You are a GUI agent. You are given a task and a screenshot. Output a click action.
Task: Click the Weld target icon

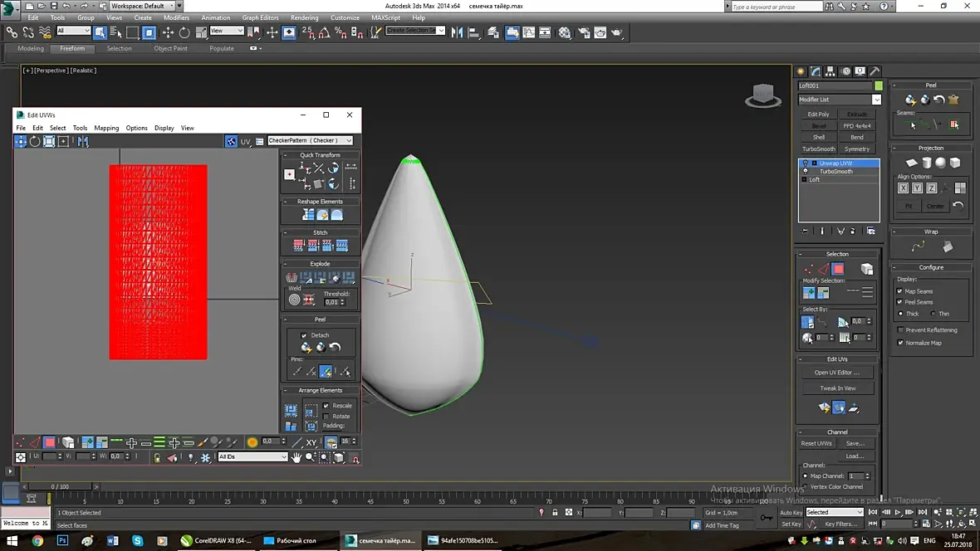point(294,300)
